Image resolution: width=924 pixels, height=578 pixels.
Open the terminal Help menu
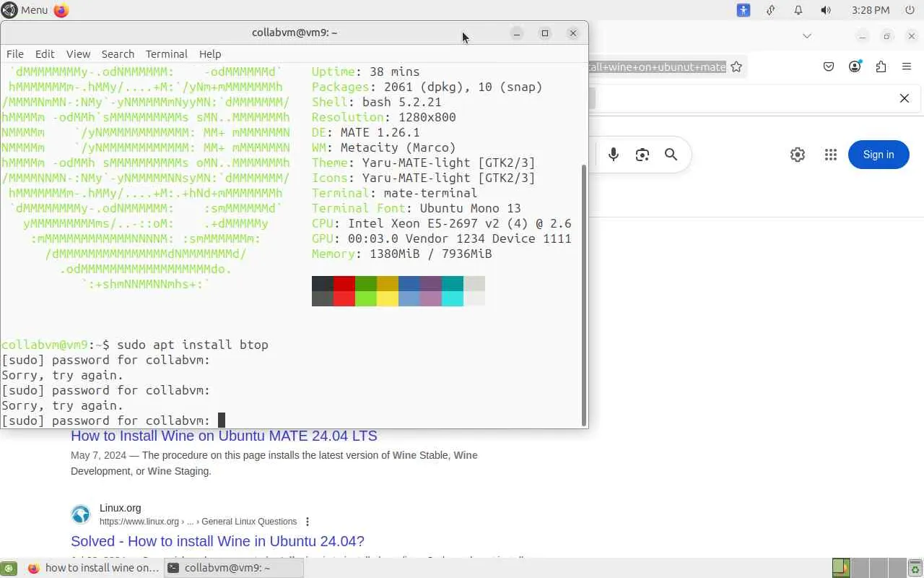pyautogui.click(x=210, y=54)
